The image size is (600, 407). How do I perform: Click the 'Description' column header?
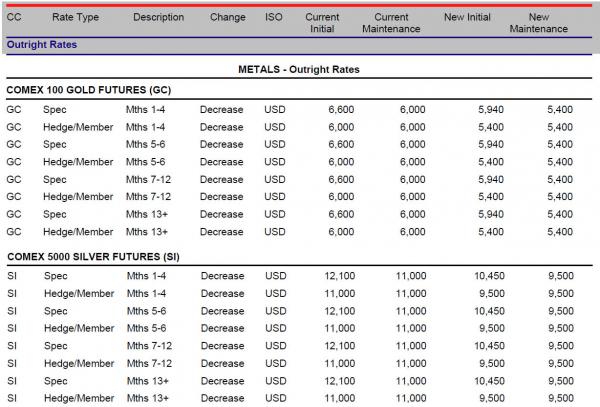click(158, 17)
